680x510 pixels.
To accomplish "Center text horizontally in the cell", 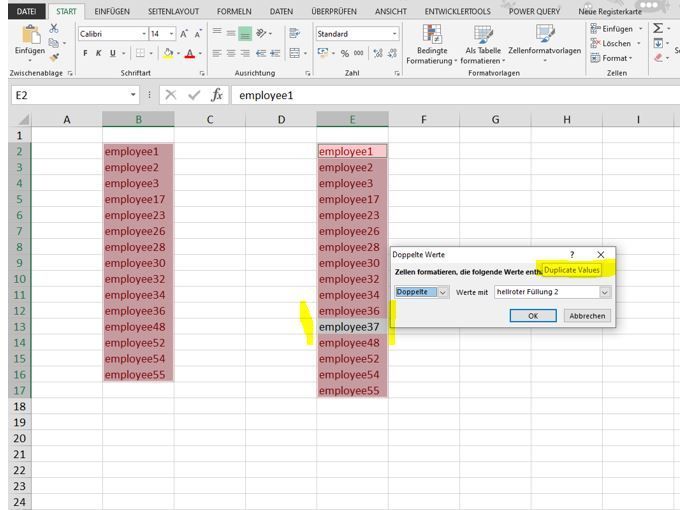I will 231,53.
